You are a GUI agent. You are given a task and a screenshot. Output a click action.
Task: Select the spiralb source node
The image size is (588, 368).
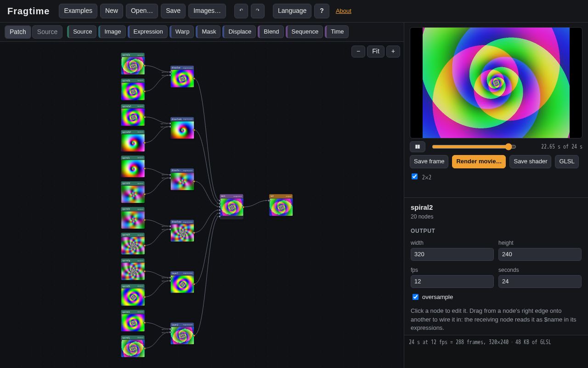click(133, 89)
